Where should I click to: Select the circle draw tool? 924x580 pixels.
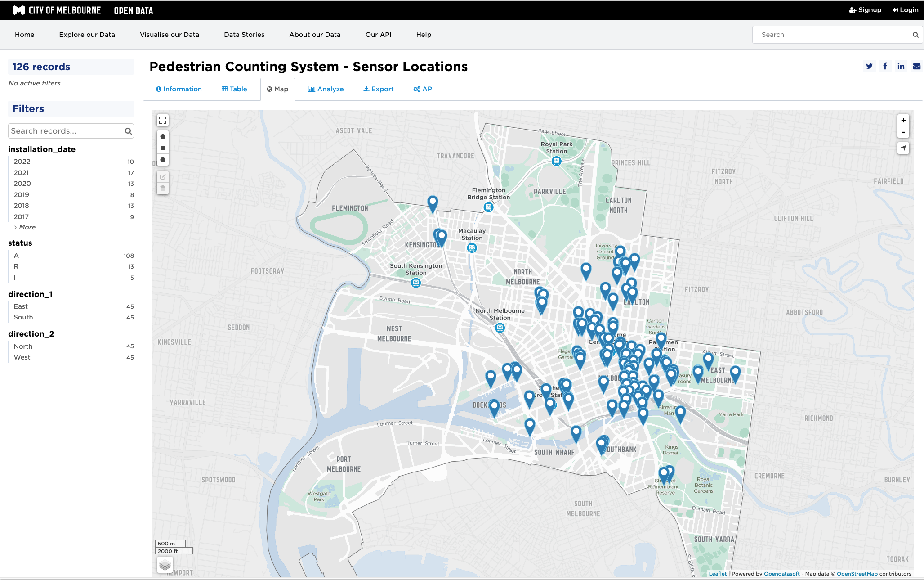(x=163, y=159)
